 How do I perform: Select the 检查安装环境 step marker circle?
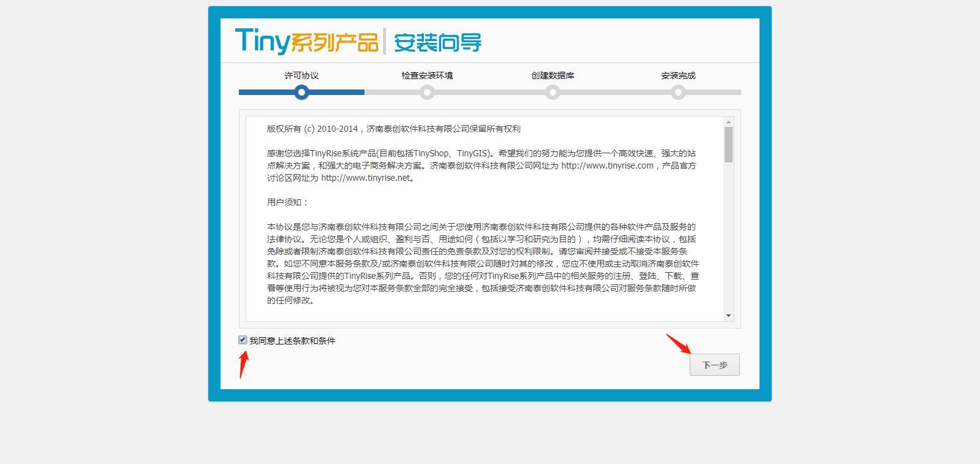[x=428, y=92]
